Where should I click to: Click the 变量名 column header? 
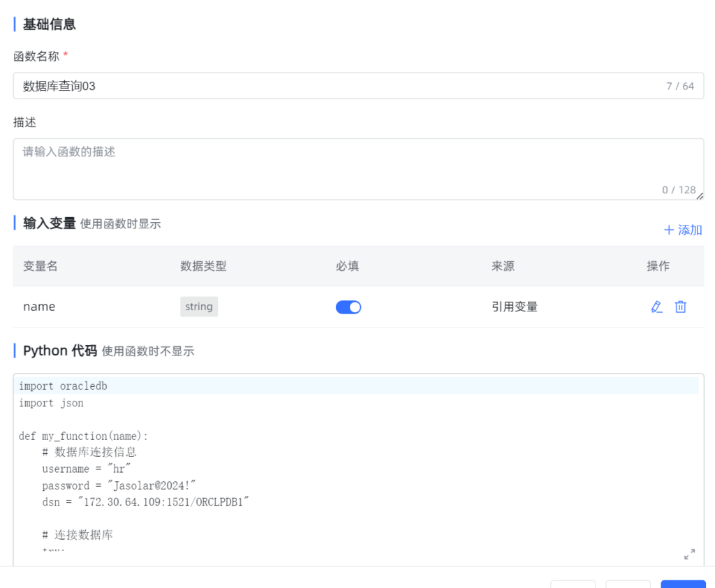[x=40, y=266]
